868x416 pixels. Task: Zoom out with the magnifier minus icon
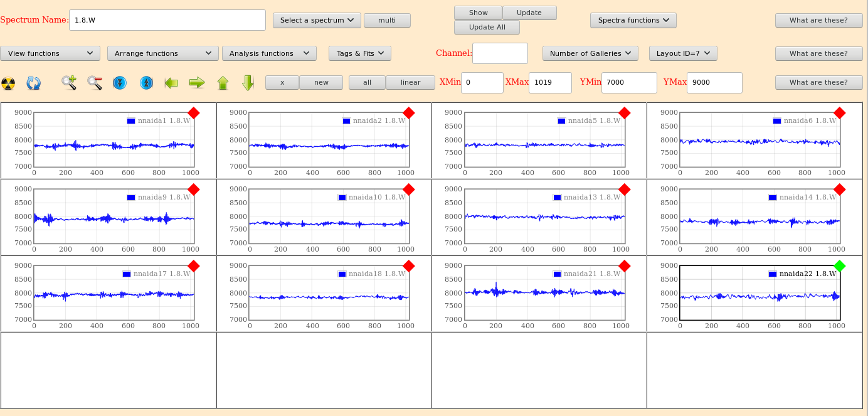(x=95, y=83)
